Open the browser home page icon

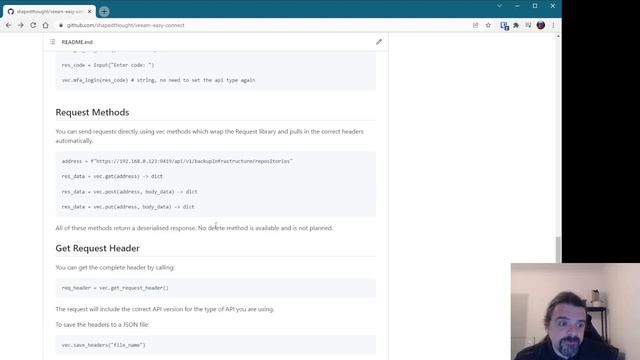pyautogui.click(x=46, y=25)
